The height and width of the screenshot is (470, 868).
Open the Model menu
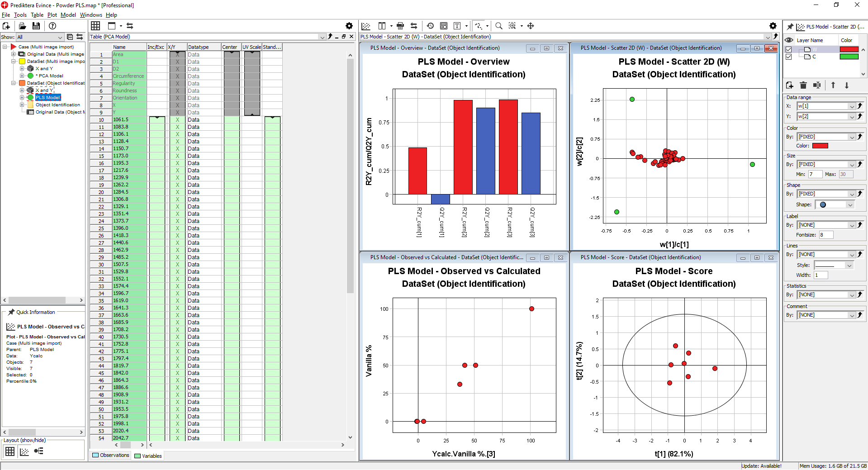point(68,15)
